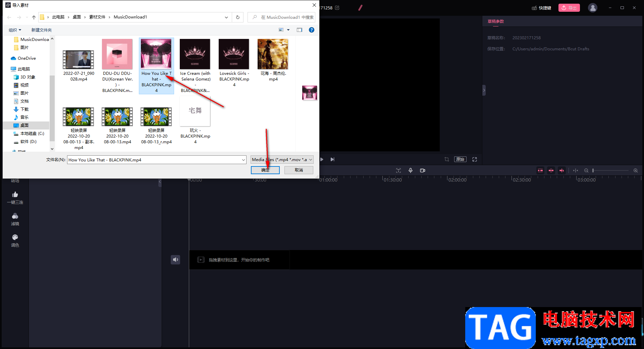Toggle the third red audio link option
Viewport: 644px width, 349px height.
point(562,170)
